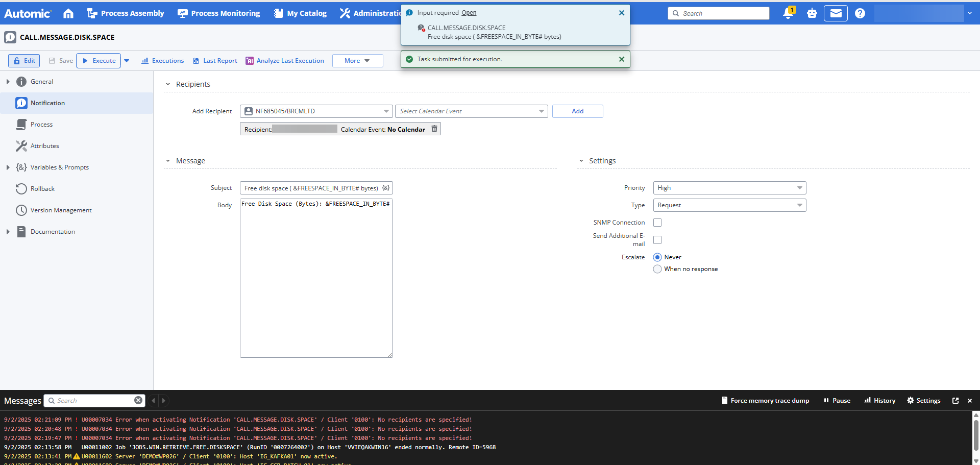Open the help question mark icon
Image resolution: width=980 pixels, height=465 pixels.
pyautogui.click(x=860, y=13)
